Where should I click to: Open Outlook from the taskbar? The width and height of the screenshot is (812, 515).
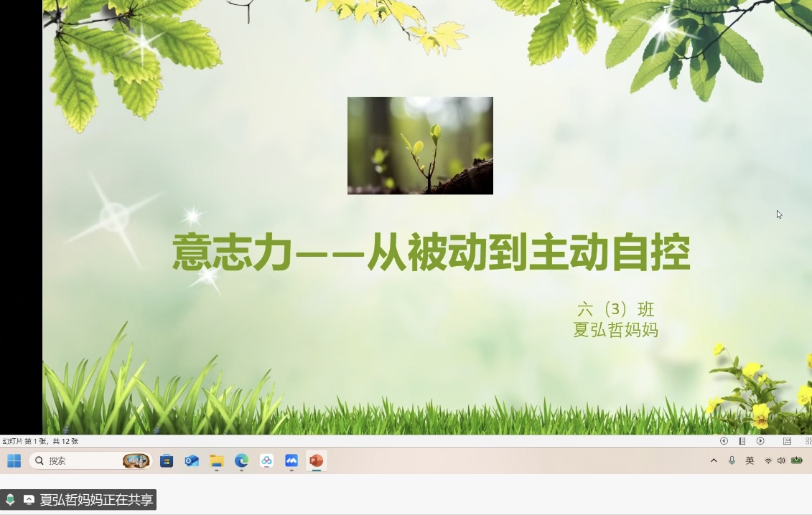(192, 461)
